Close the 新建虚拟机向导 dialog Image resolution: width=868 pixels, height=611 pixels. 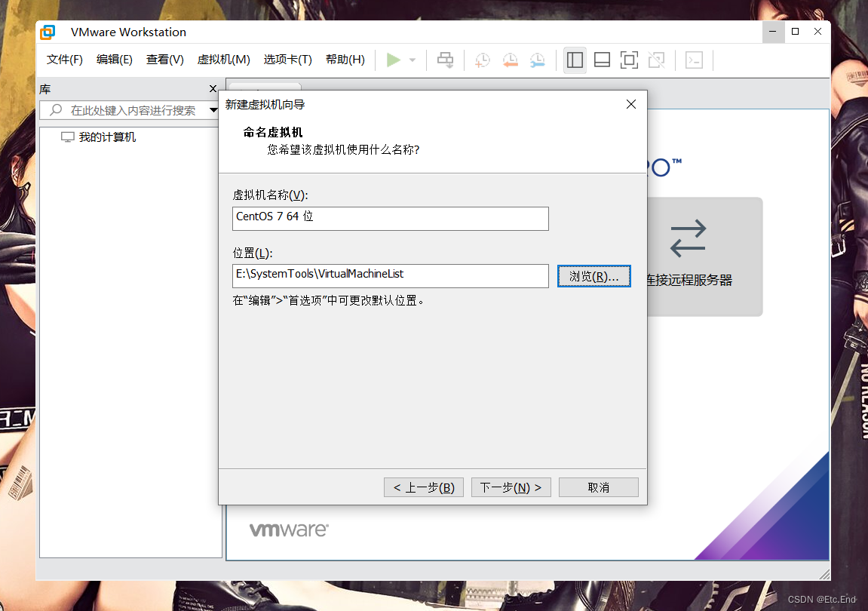(631, 104)
